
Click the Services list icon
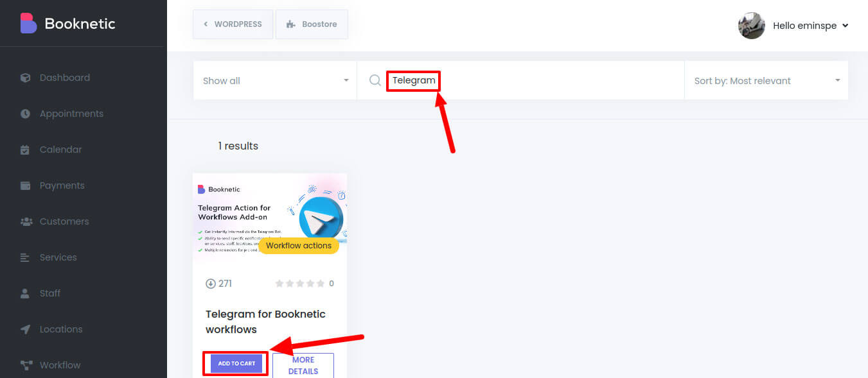point(26,257)
